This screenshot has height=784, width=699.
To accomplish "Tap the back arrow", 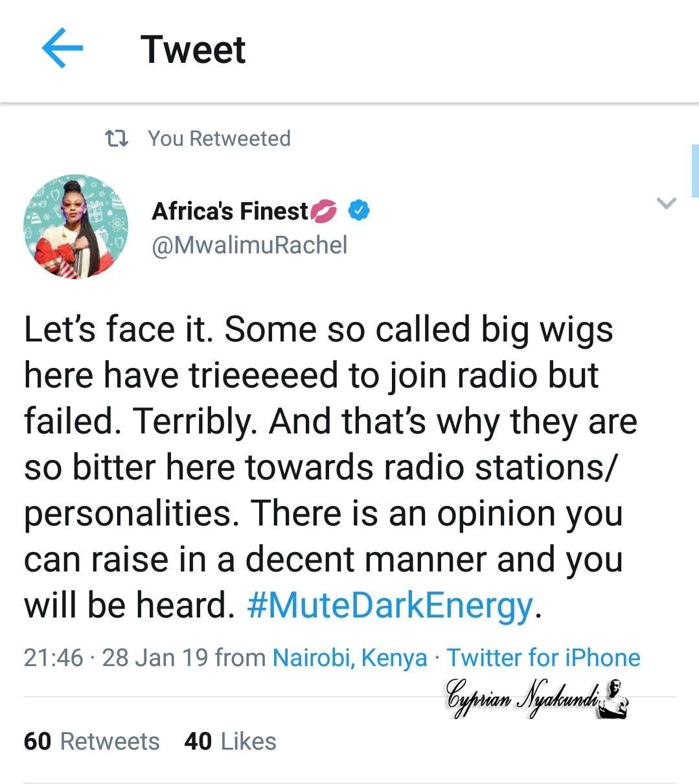I will [62, 49].
